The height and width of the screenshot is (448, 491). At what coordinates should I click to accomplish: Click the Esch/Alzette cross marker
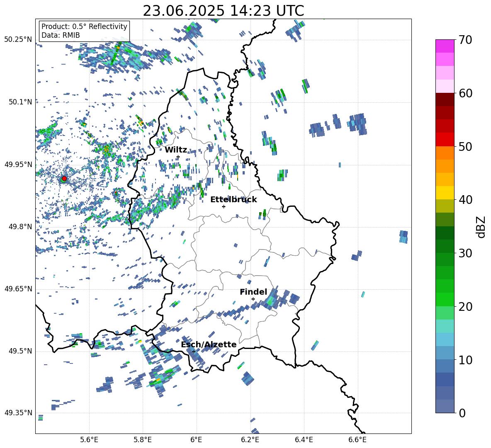point(194,351)
